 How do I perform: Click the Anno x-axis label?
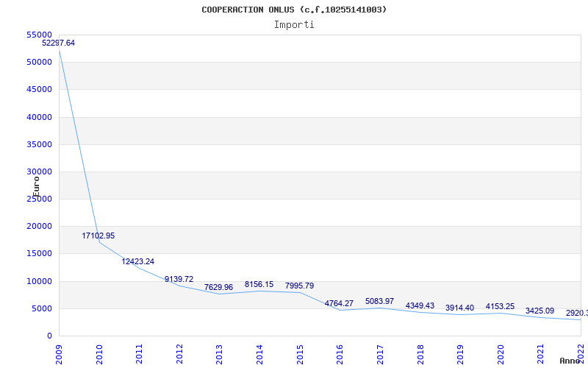[570, 361]
